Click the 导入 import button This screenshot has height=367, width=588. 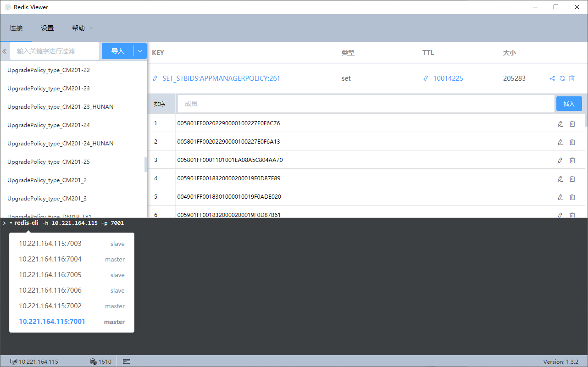pos(118,51)
